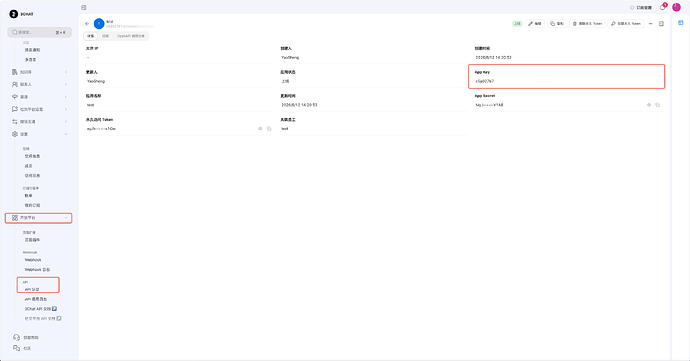Click the App Key value c5a927b7

484,81
